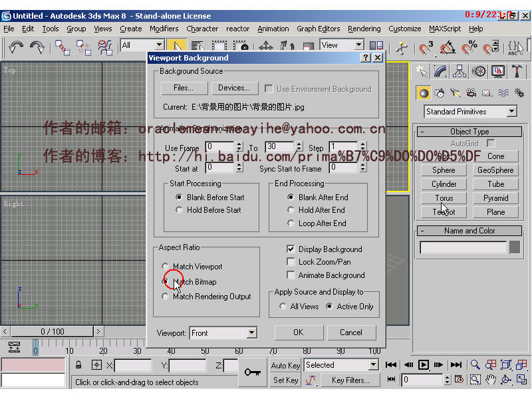The width and height of the screenshot is (532, 399).
Task: Open the Motion command panel tab
Action: [x=479, y=71]
